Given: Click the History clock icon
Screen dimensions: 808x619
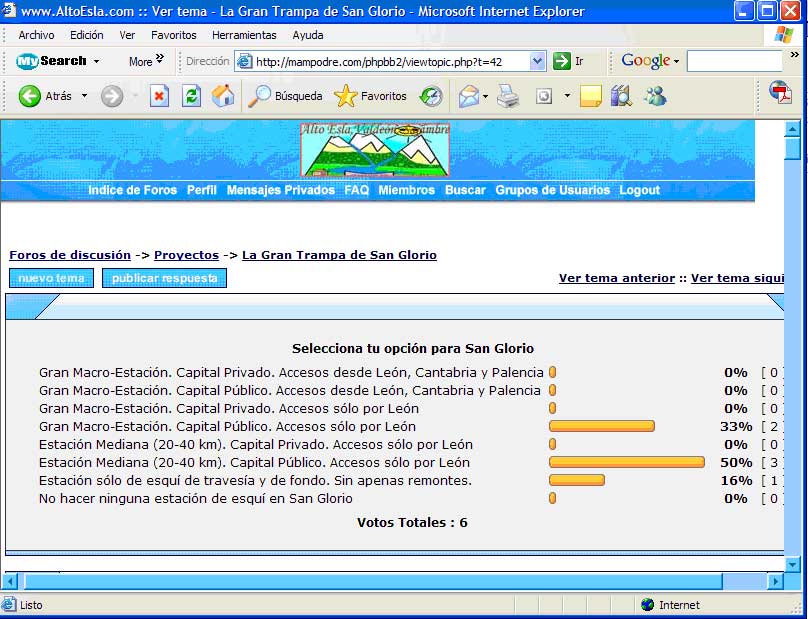Looking at the screenshot, I should pos(431,96).
